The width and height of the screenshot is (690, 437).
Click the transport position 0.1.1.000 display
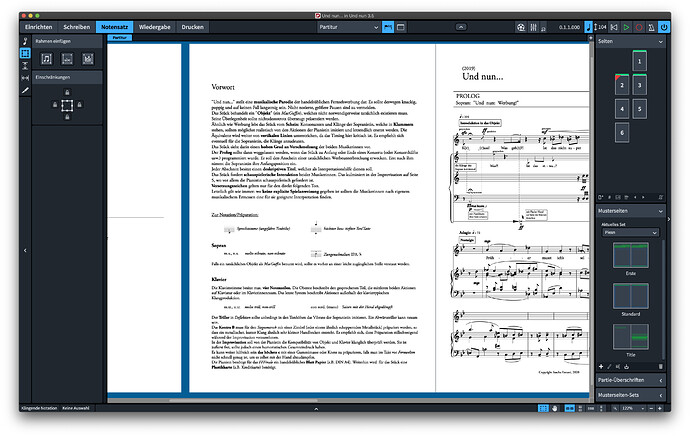coord(569,27)
